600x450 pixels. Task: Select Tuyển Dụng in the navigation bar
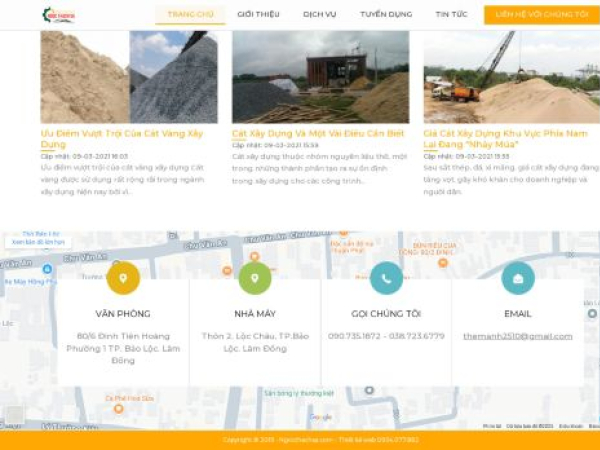385,15
